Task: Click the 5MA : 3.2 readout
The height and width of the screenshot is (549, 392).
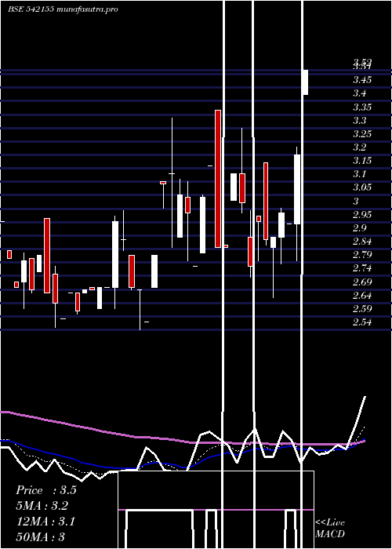Action: pyautogui.click(x=42, y=506)
